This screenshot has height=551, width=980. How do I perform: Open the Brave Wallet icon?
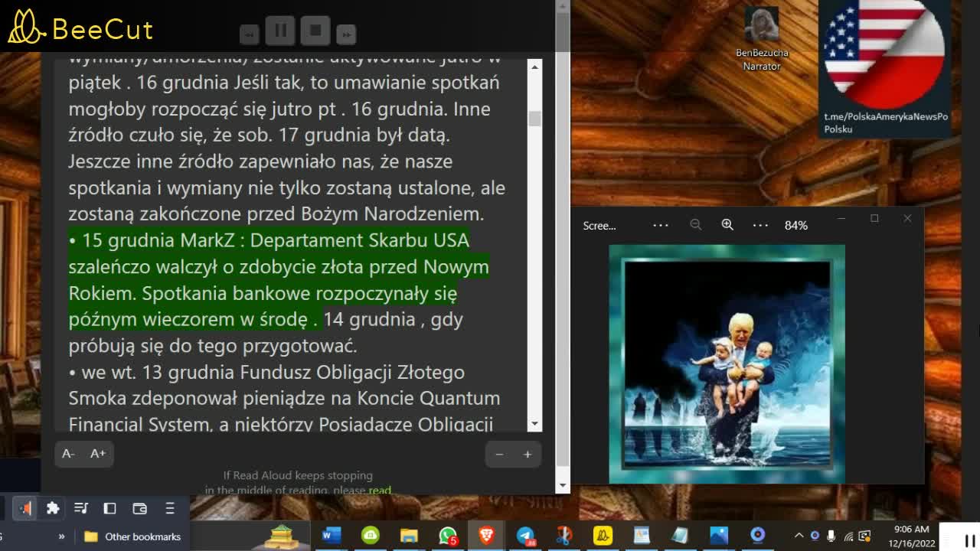click(139, 508)
